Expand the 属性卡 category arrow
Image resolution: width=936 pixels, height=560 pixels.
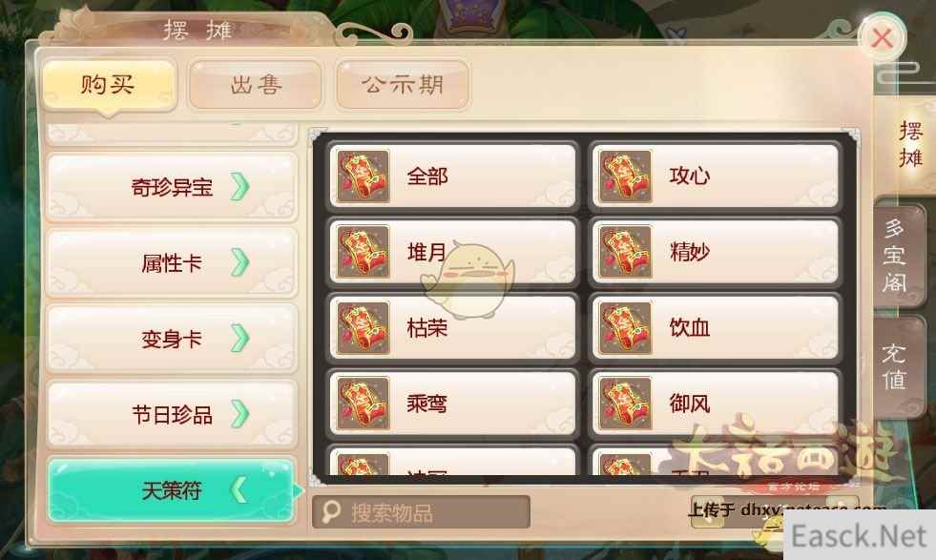point(240,262)
